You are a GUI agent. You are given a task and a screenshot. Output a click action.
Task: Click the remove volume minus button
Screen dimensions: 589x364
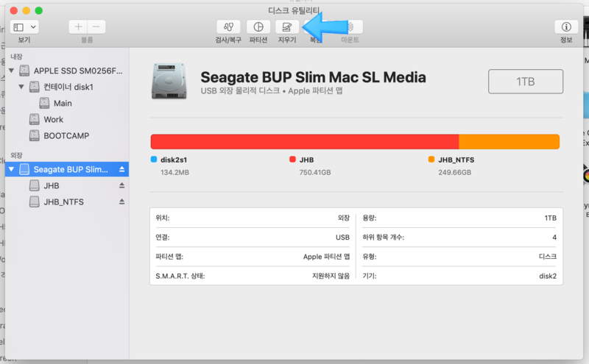coord(96,27)
